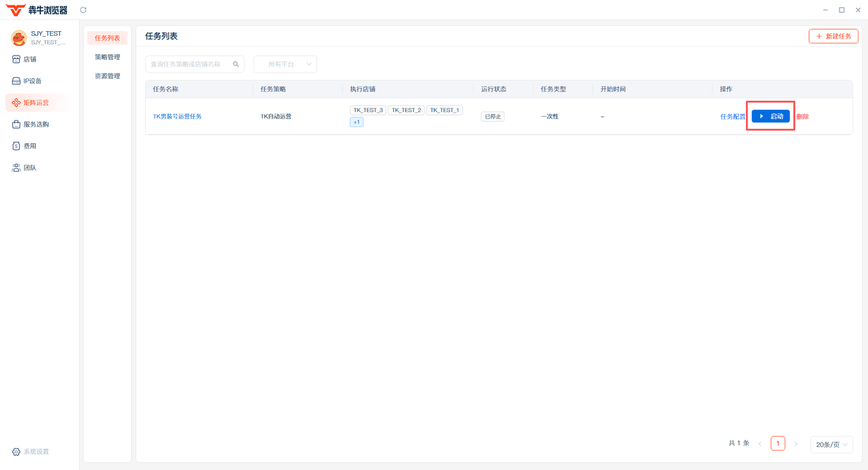Focus the task search input field
Screen dimensions: 868x470
point(190,64)
